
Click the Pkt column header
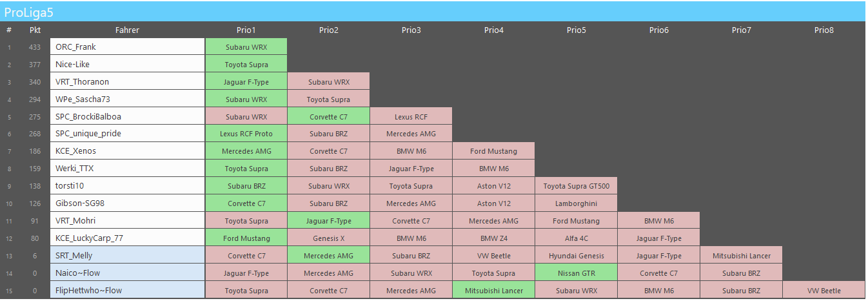pos(35,30)
